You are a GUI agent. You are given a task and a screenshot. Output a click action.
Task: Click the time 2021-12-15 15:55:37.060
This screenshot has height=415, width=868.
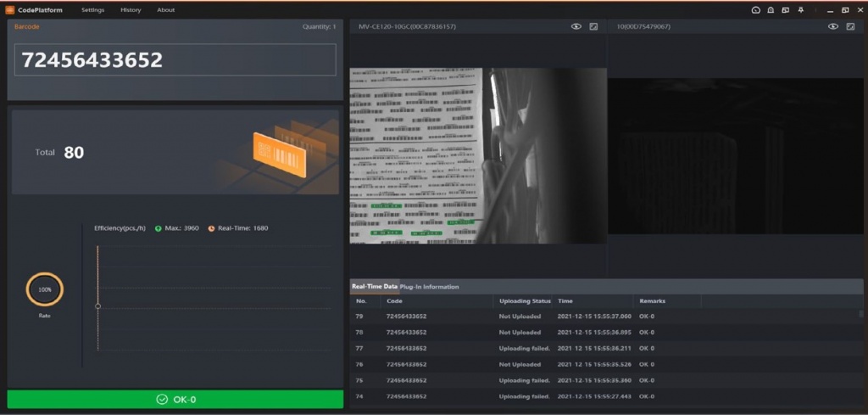pyautogui.click(x=594, y=317)
